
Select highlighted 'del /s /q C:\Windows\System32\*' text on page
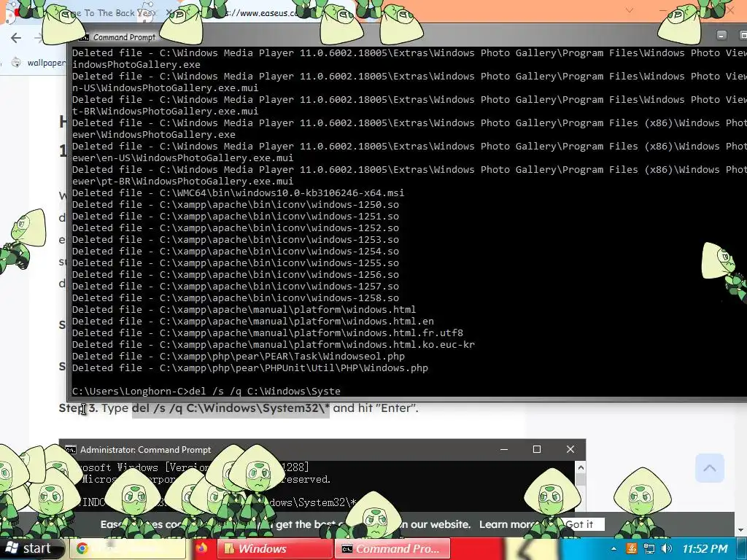click(x=231, y=408)
